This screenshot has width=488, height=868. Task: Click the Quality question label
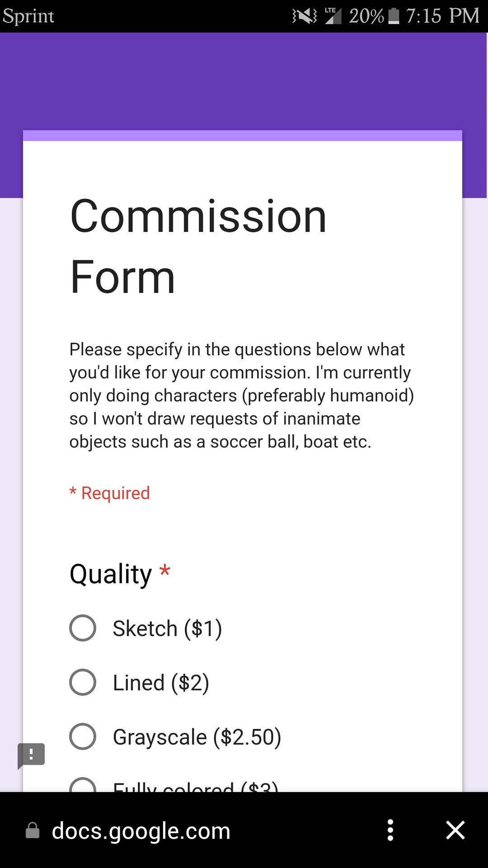(111, 574)
